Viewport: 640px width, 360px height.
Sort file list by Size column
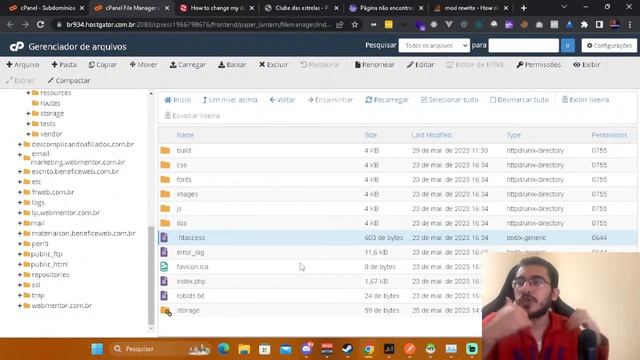(x=371, y=135)
